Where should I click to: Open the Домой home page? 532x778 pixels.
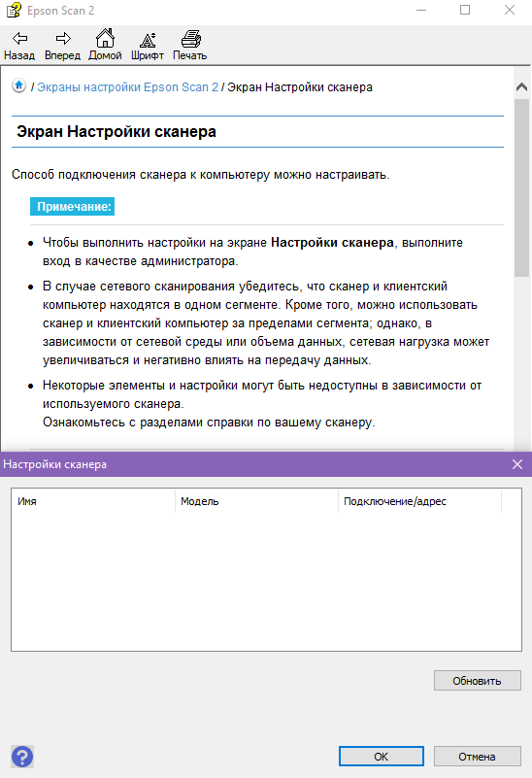pos(105,45)
